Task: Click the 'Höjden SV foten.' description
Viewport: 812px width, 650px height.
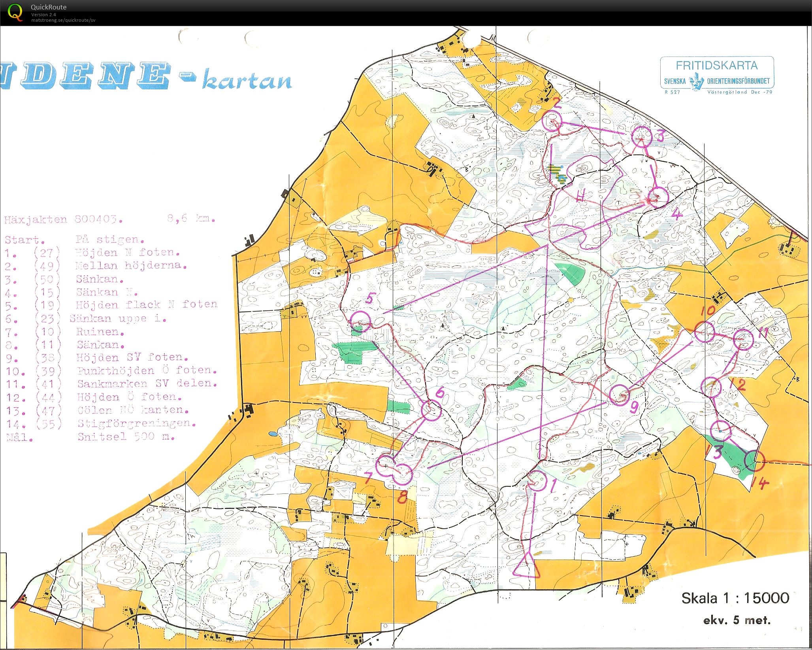Action: click(132, 357)
